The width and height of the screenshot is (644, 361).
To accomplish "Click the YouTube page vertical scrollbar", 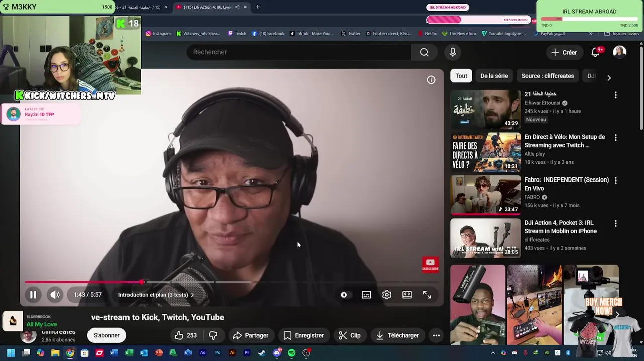I will pyautogui.click(x=641, y=88).
